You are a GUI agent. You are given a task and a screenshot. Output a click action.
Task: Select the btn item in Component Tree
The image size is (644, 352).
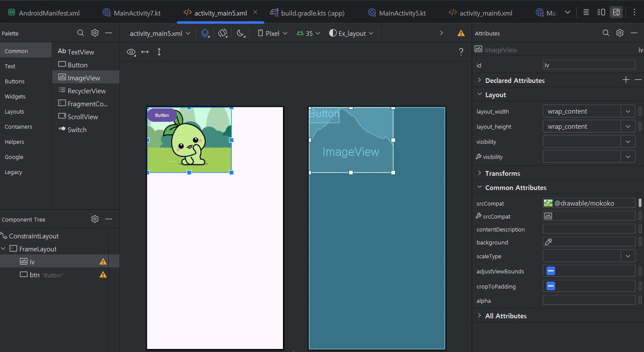click(x=35, y=275)
